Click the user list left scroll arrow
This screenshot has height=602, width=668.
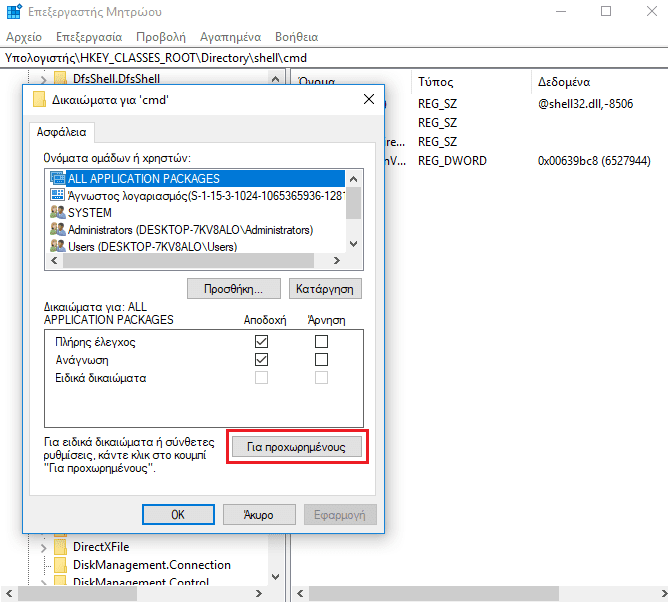[54, 260]
